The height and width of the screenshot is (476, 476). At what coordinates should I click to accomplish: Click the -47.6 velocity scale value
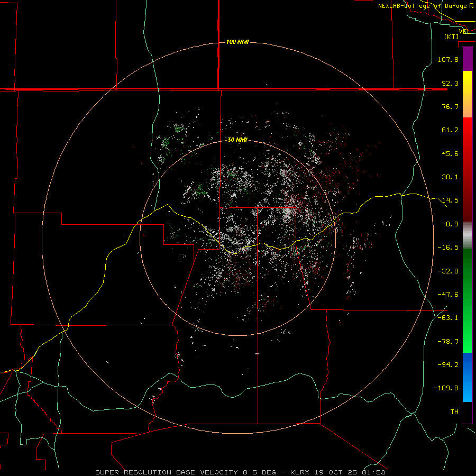click(x=448, y=295)
